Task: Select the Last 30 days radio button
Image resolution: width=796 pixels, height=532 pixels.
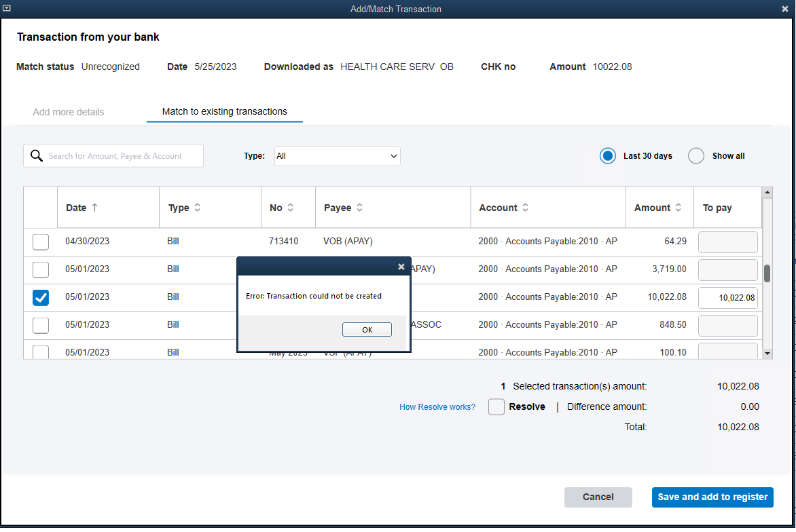Action: tap(607, 155)
